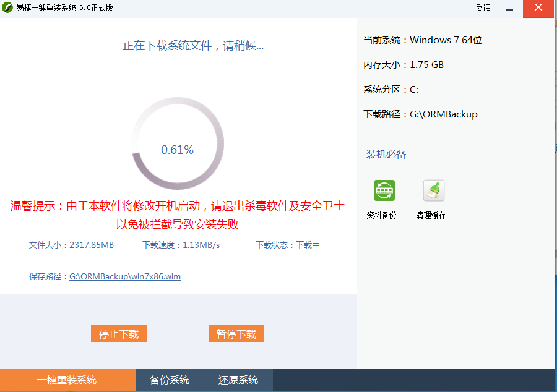Click the 资料备份 label text
This screenshot has width=557, height=392.
tap(381, 215)
